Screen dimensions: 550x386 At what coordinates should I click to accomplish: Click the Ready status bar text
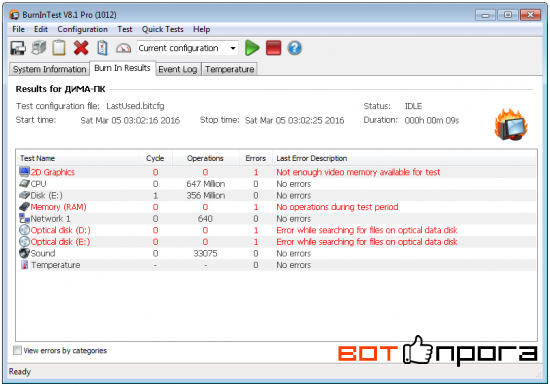click(x=20, y=371)
